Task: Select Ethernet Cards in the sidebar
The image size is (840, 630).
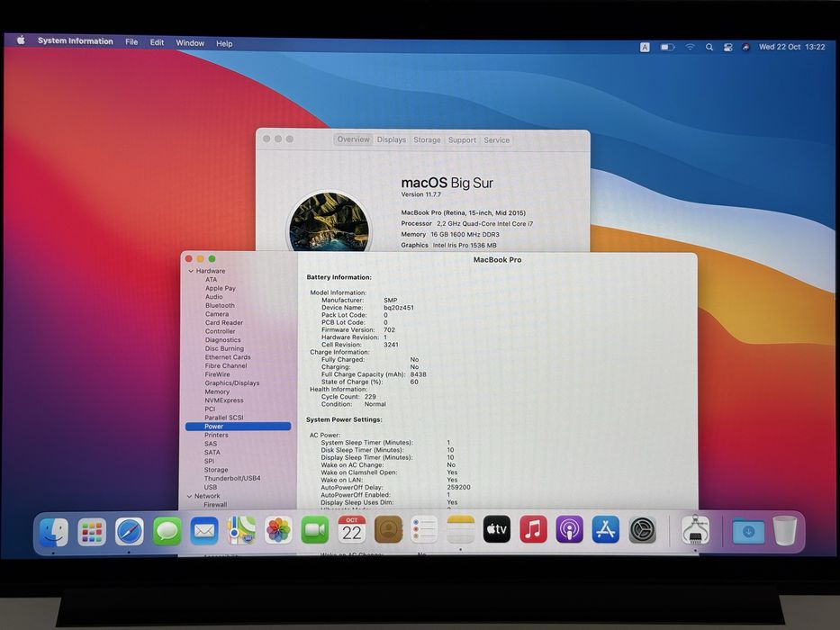Action: click(227, 356)
